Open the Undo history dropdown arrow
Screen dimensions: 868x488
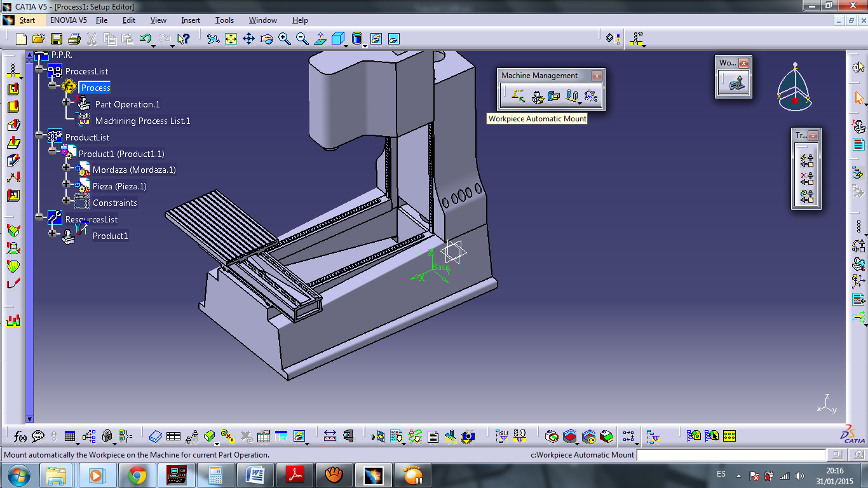click(154, 46)
